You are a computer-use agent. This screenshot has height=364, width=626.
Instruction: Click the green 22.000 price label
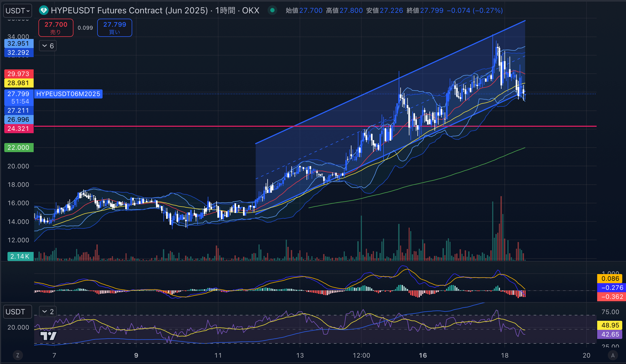(x=19, y=148)
